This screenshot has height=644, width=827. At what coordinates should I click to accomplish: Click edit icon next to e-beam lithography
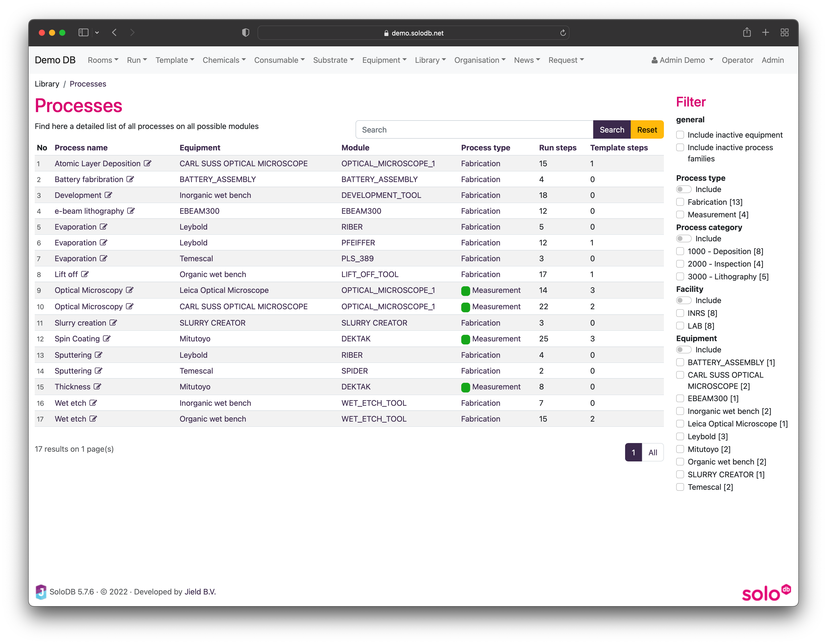[x=131, y=211]
